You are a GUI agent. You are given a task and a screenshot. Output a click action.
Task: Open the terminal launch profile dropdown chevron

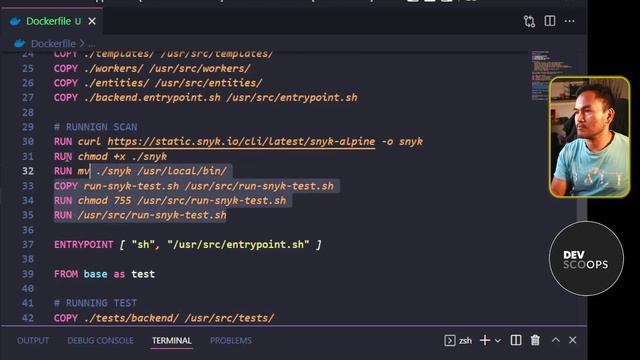tap(498, 340)
